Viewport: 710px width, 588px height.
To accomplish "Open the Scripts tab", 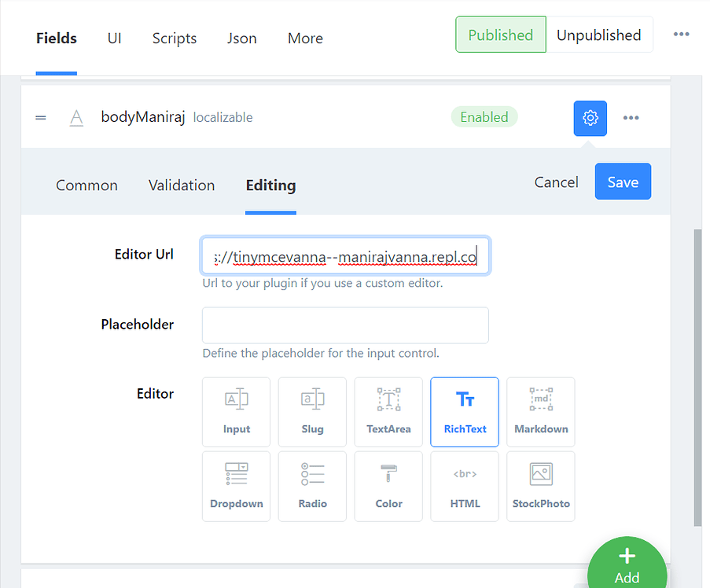I will (175, 38).
